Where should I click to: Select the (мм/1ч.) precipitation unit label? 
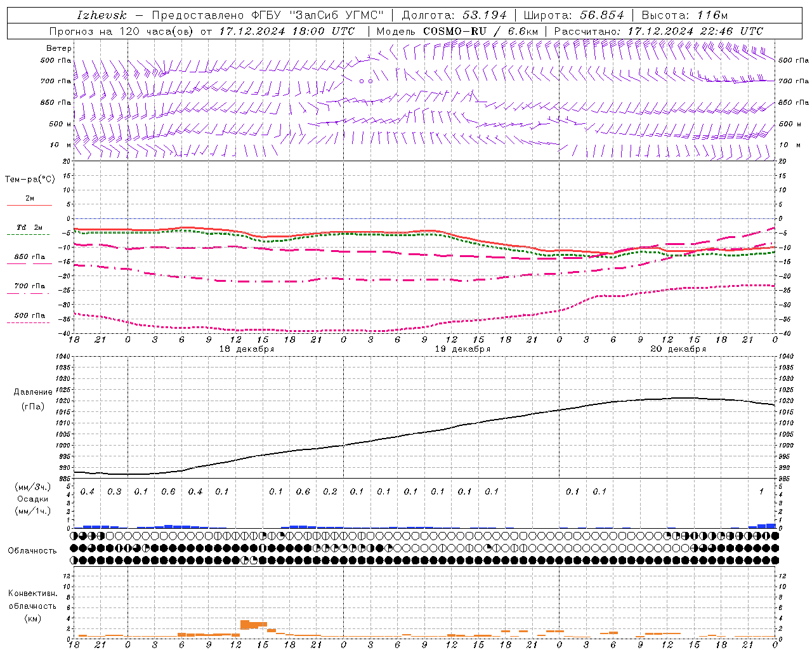pos(32,511)
